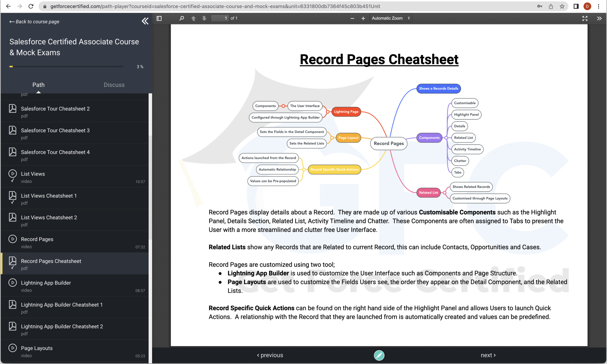
Task: Click the expand to fullscreen icon
Action: 585,18
